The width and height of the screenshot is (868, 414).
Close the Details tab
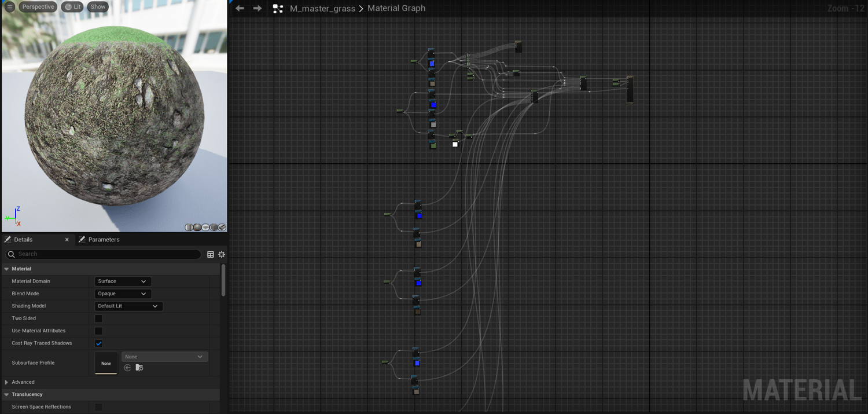(67, 239)
